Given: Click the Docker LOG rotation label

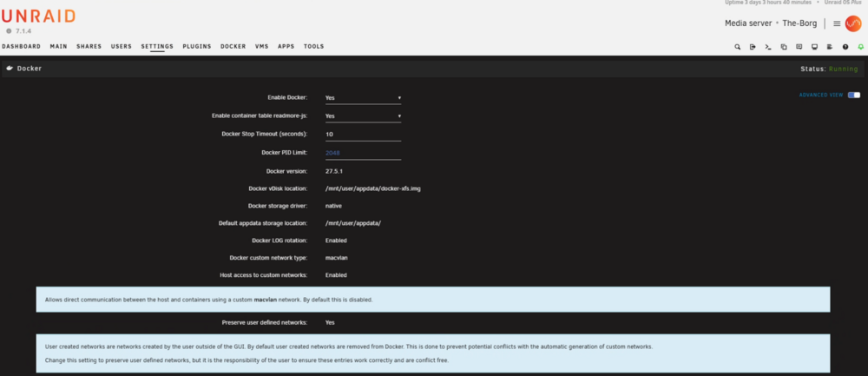Looking at the screenshot, I should coord(279,241).
